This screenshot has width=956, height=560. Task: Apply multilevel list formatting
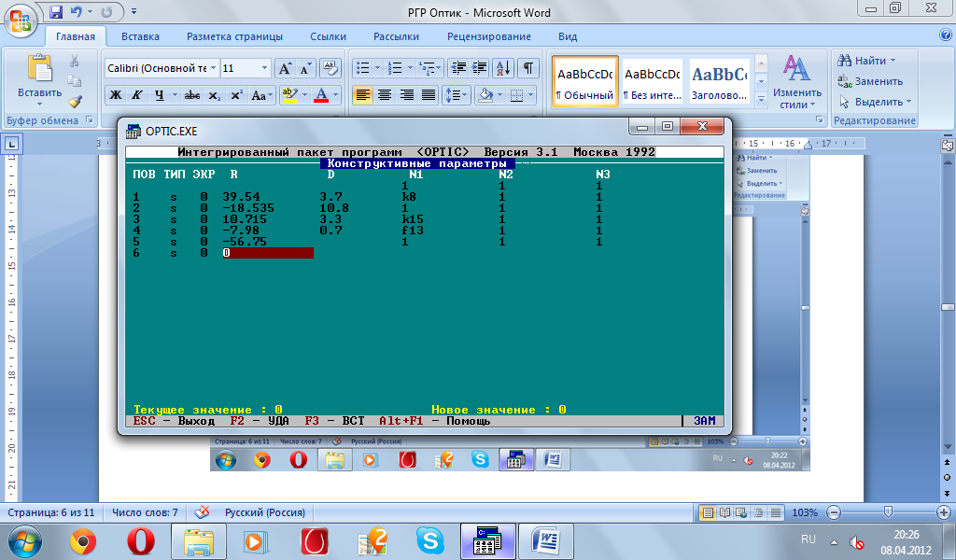430,68
